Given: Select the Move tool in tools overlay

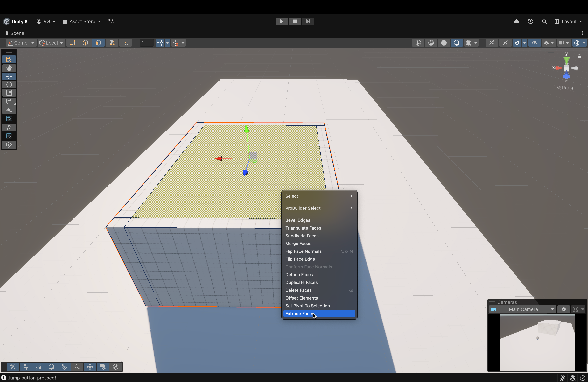Looking at the screenshot, I should tap(9, 76).
